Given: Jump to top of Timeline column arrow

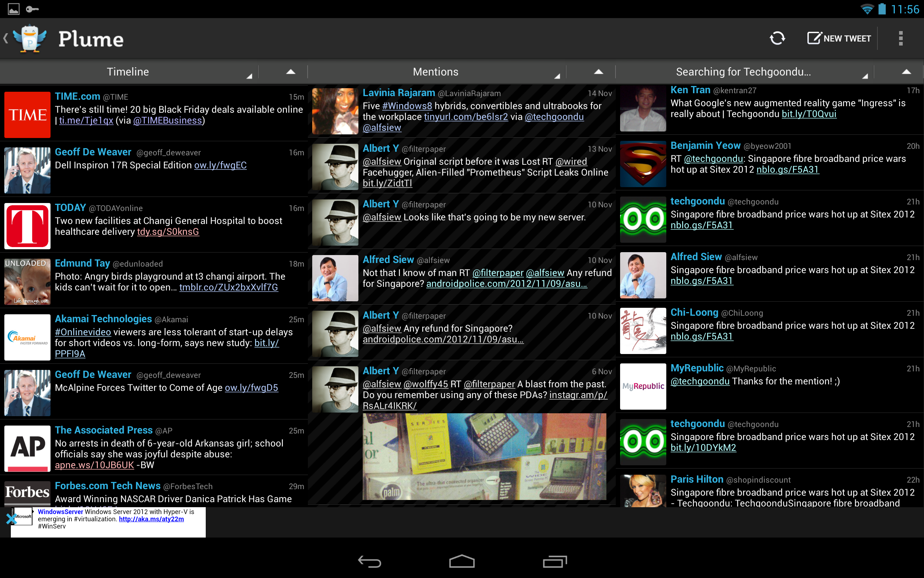Looking at the screenshot, I should coord(291,72).
